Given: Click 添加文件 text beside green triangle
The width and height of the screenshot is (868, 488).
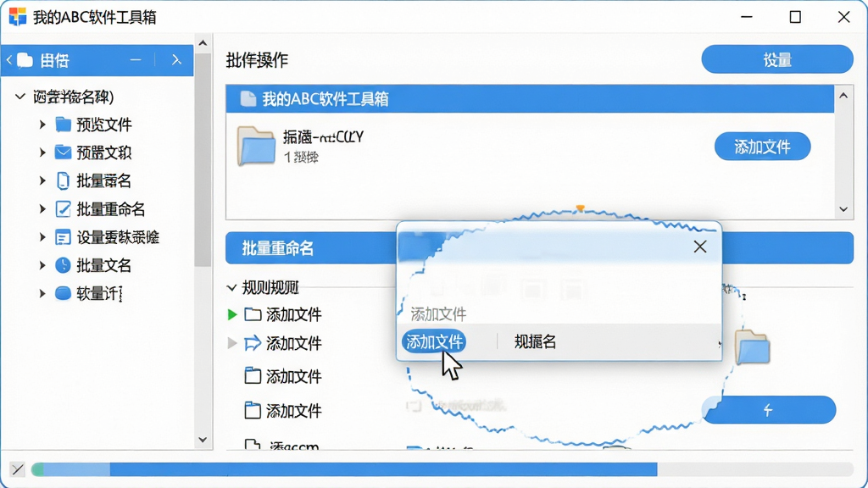Looking at the screenshot, I should [x=294, y=315].
